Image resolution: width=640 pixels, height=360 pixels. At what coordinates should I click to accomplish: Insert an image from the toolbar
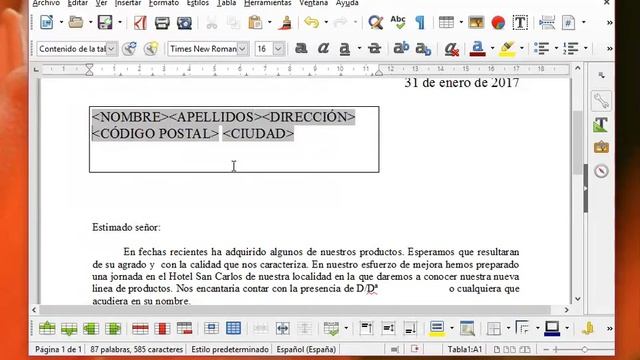(476, 22)
